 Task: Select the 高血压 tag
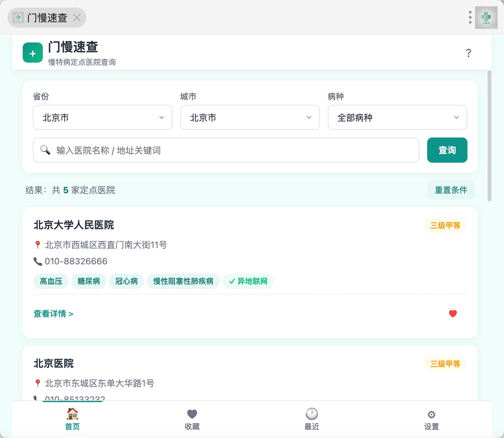[51, 281]
